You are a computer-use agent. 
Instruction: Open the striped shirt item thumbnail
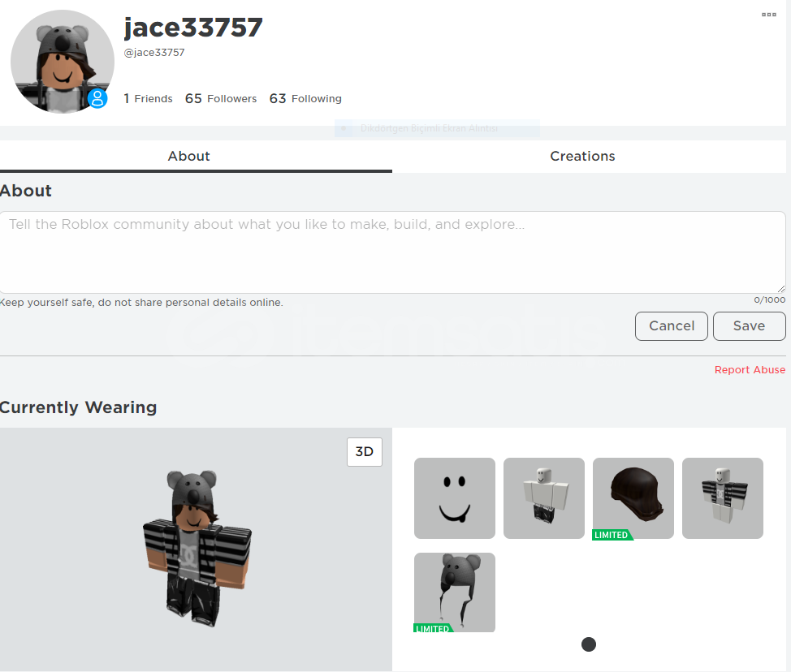pos(723,498)
